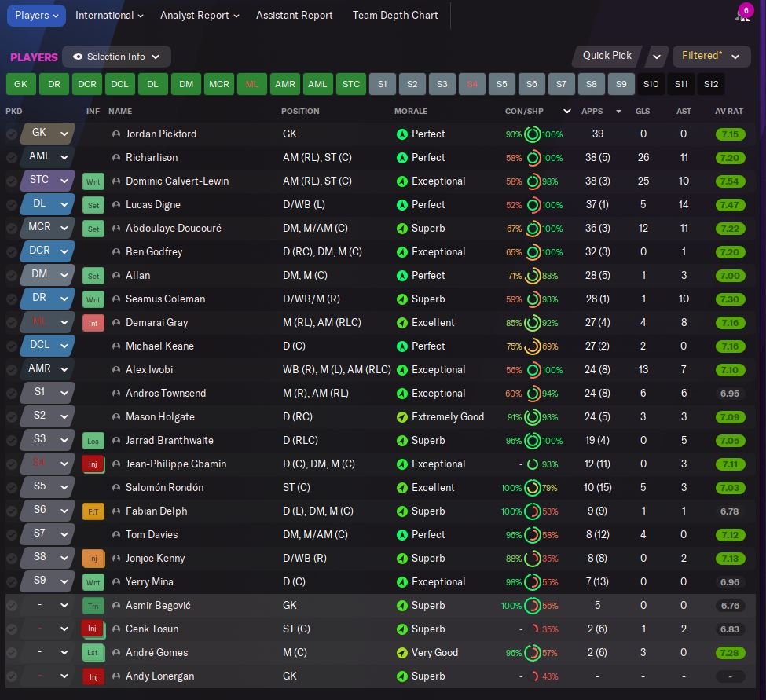Click player profile icon beside Michael Keane
This screenshot has height=700, width=766.
116,346
